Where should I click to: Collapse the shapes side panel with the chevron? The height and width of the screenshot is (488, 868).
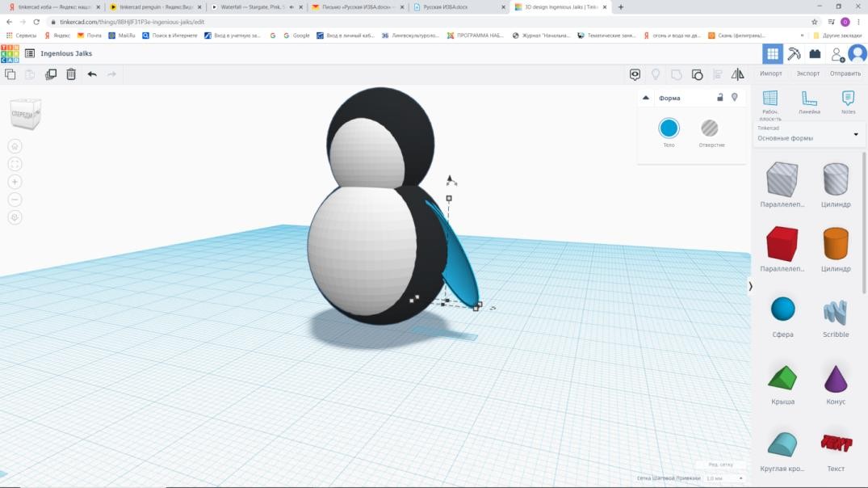click(x=750, y=286)
